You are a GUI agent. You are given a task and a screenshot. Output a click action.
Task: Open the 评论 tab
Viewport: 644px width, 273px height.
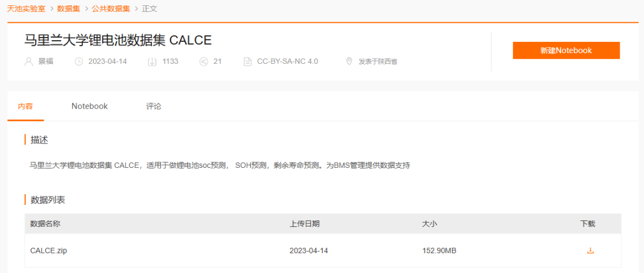pos(154,106)
